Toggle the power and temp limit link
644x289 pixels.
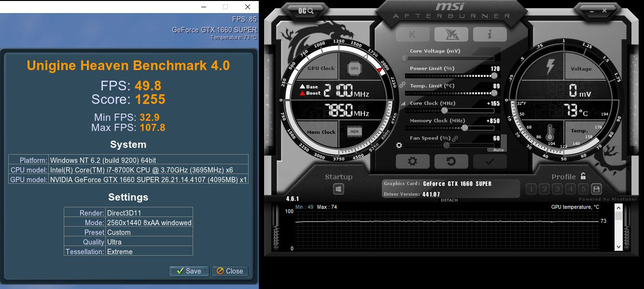pos(402,85)
